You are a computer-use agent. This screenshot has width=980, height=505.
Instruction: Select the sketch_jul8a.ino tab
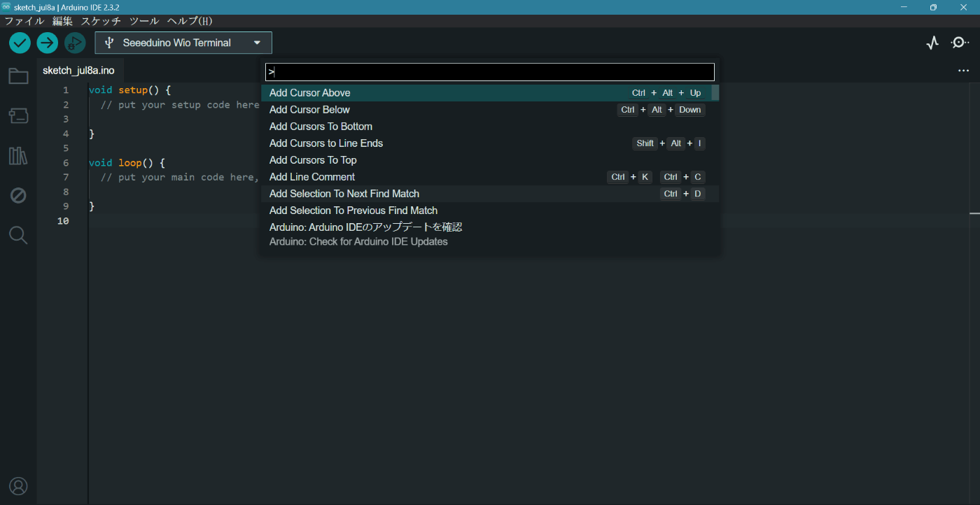pos(78,71)
